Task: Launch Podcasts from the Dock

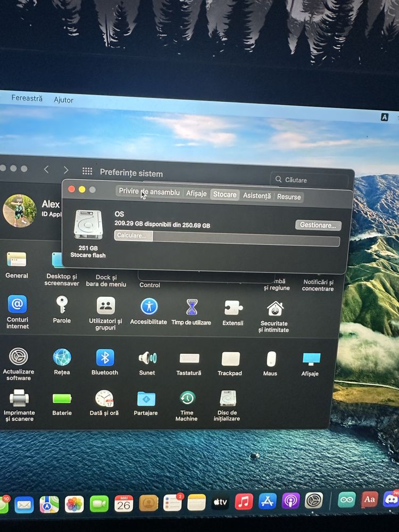Action: pyautogui.click(x=291, y=501)
